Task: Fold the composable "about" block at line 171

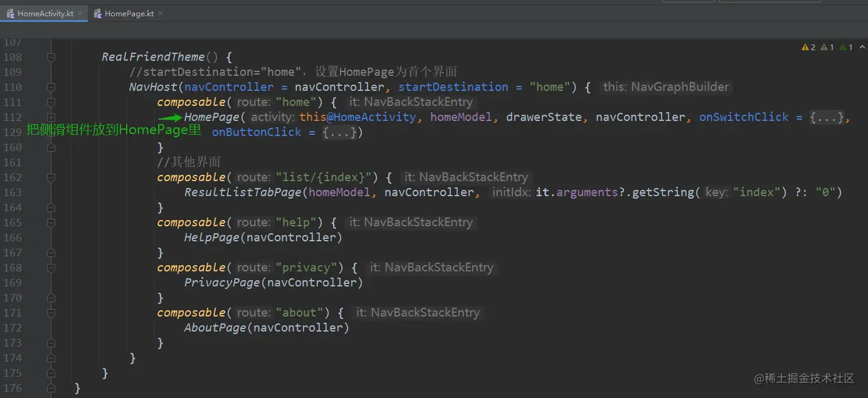Action: point(51,313)
